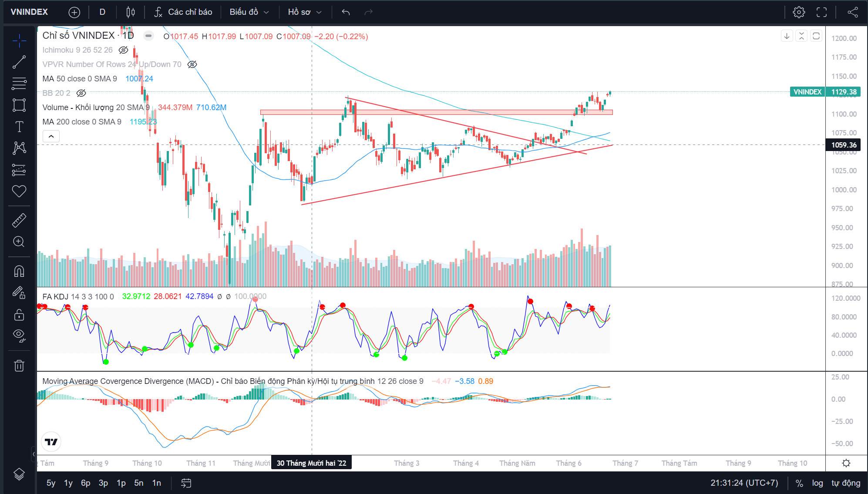Move the main pane down
This screenshot has height=494, width=868.
tap(787, 36)
